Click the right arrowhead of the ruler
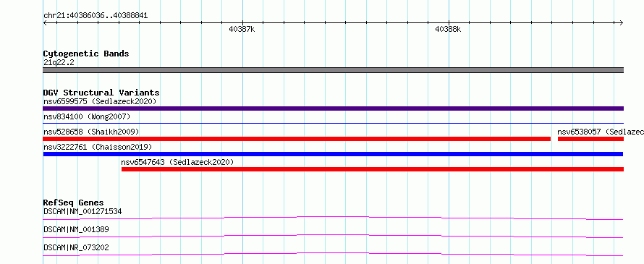The height and width of the screenshot is (264, 644). pyautogui.click(x=622, y=23)
